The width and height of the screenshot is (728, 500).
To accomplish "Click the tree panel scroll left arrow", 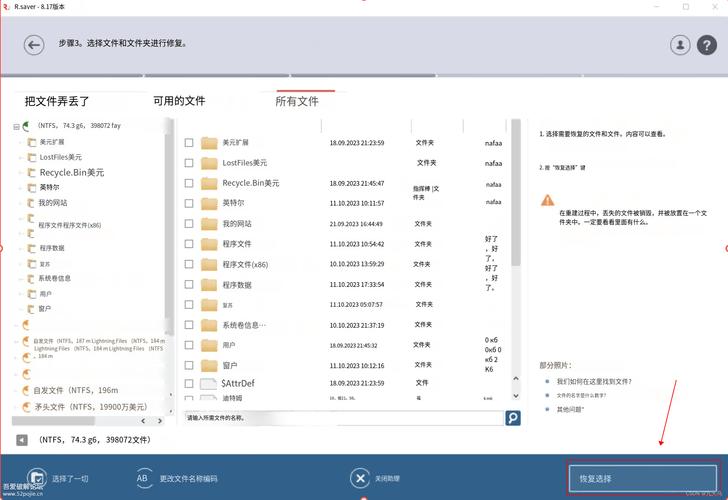I will pos(143,421).
